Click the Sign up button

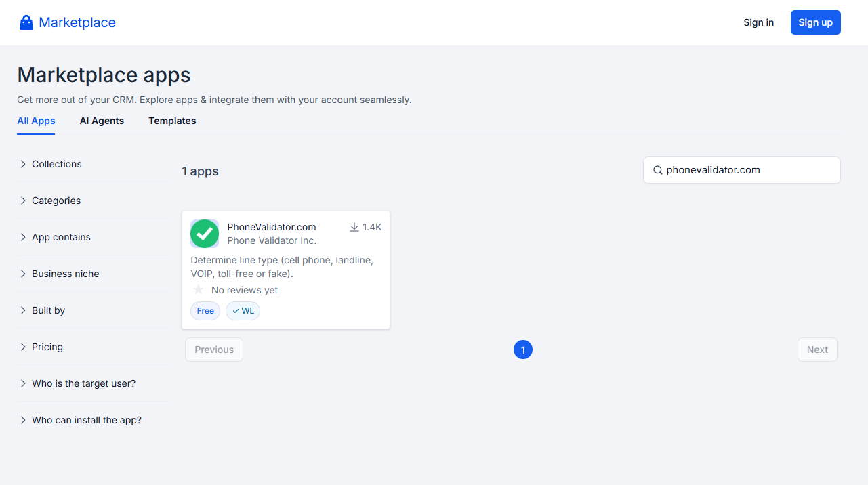point(816,22)
